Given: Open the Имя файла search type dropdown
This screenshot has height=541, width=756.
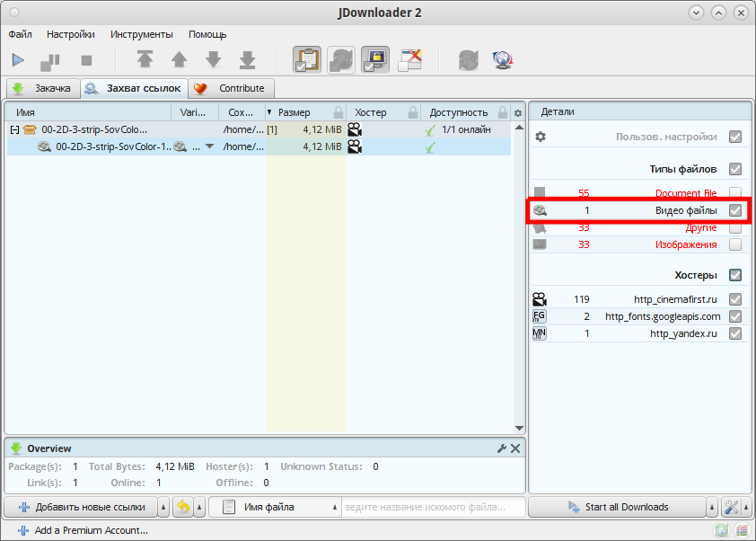Looking at the screenshot, I should pos(276,507).
